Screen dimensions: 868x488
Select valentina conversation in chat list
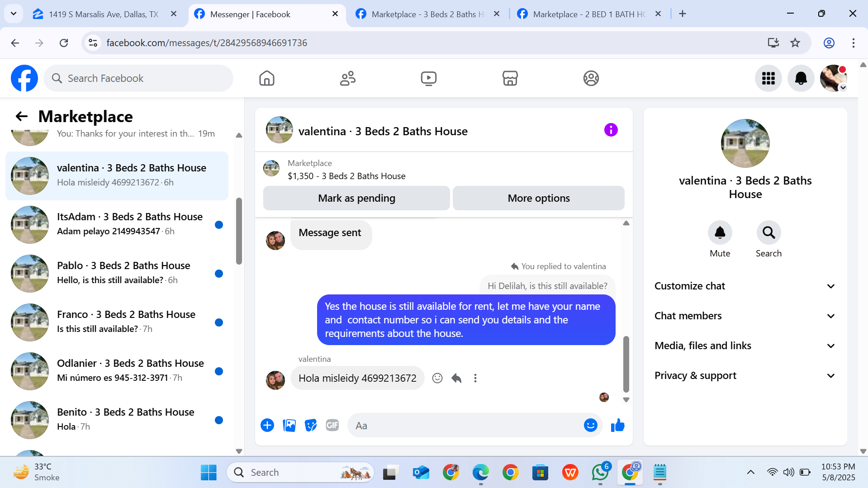coord(117,175)
